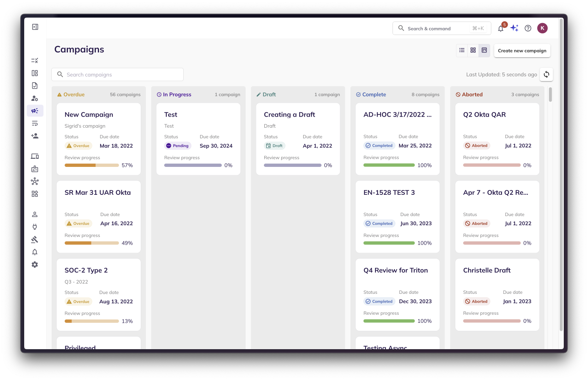The image size is (588, 380).
Task: Switch to grid view
Action: [x=473, y=50]
